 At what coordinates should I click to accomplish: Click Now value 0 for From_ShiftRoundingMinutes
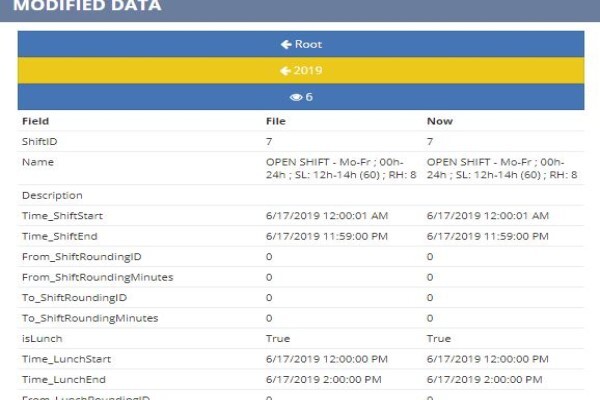430,278
